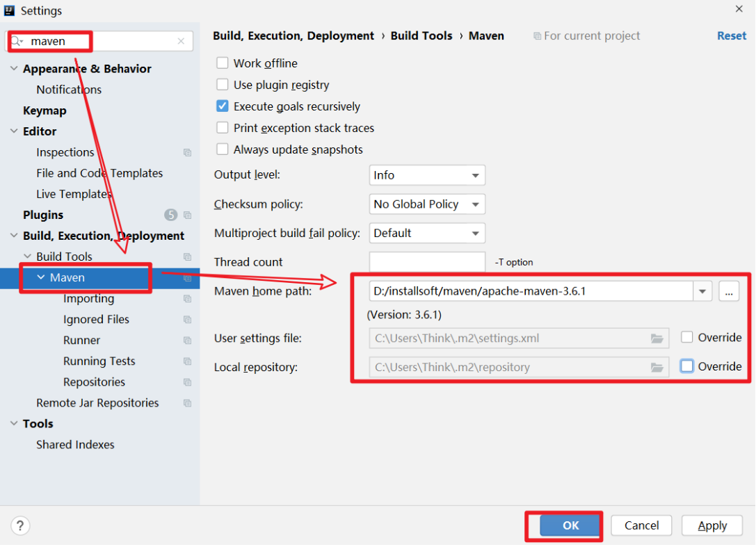Click the project-level icon beside Inspections
The width and height of the screenshot is (756, 547).
187,152
